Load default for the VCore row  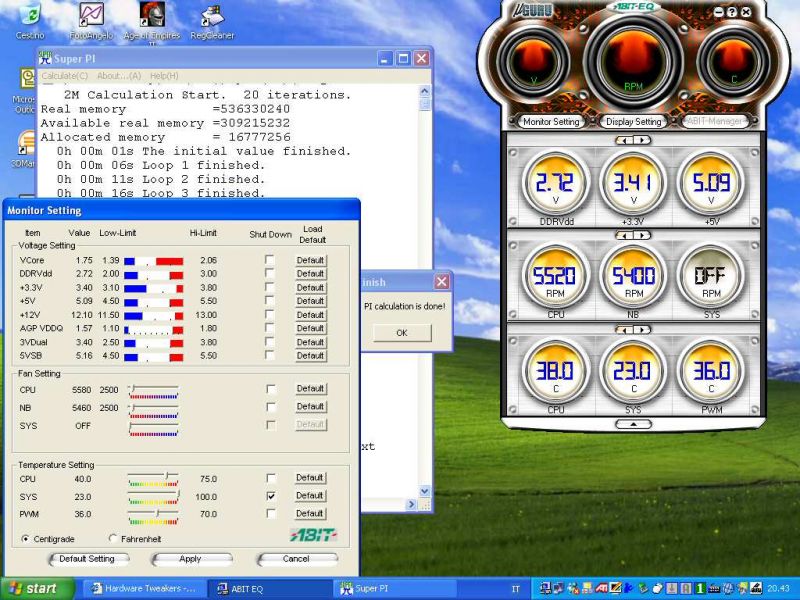[310, 260]
